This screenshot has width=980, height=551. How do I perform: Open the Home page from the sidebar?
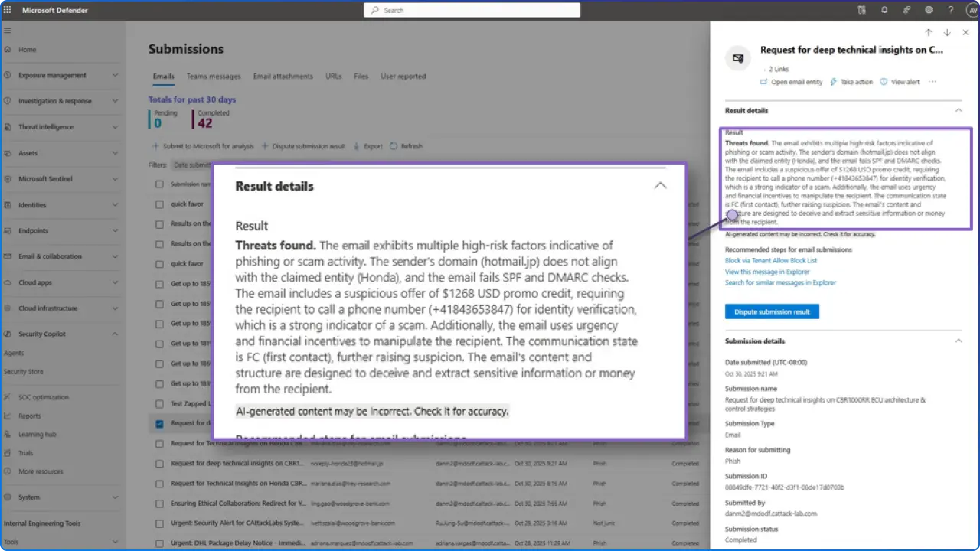[x=27, y=49]
